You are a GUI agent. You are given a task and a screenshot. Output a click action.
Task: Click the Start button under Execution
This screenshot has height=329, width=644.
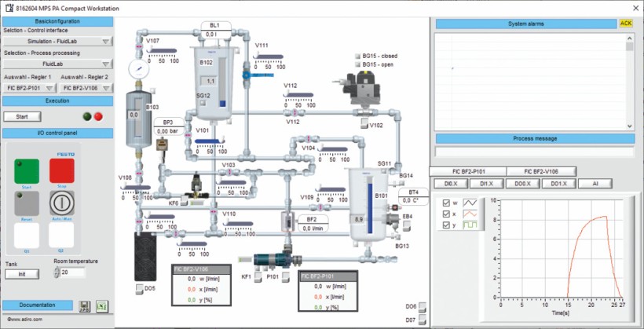pyautogui.click(x=22, y=116)
